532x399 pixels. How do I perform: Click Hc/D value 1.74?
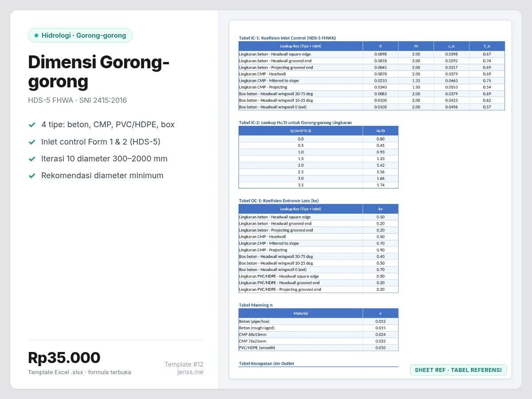pos(380,185)
